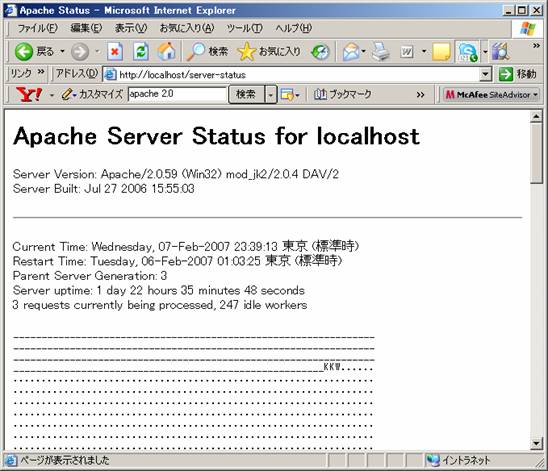Open the Yahoo search button dropdown arrow
This screenshot has height=471, width=548.
271,94
